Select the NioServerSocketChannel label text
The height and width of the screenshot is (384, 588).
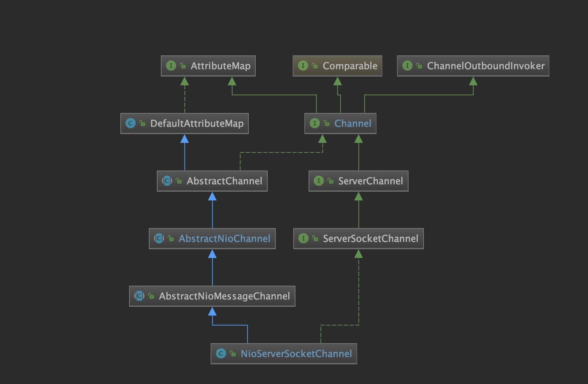(296, 354)
